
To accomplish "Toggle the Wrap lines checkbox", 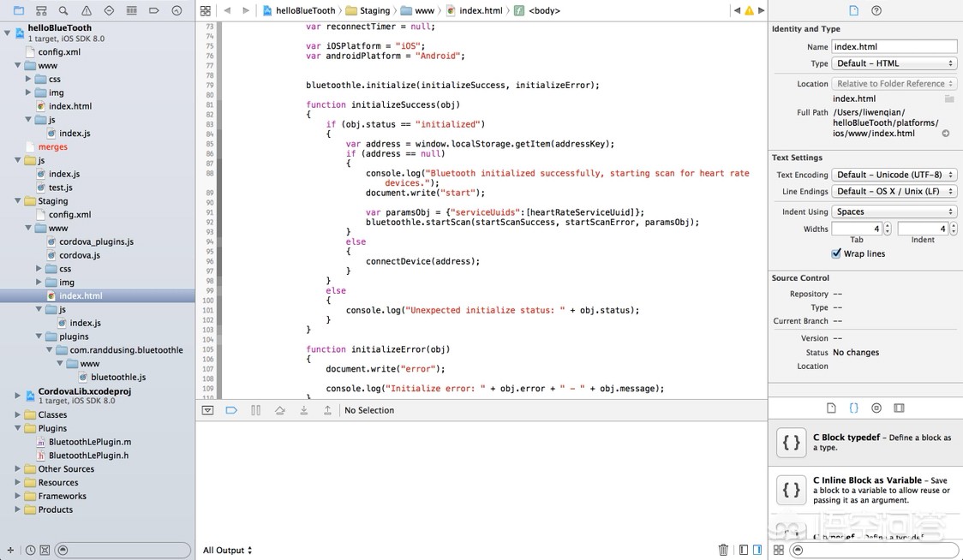I will 836,253.
